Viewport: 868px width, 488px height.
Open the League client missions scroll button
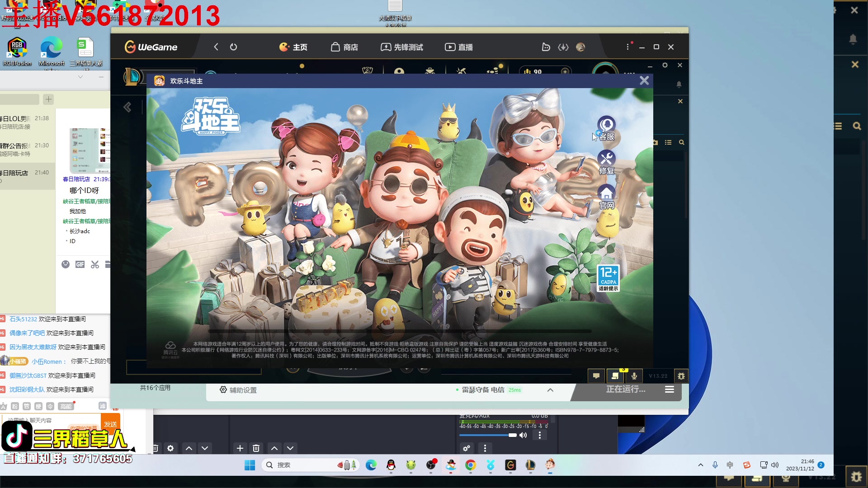(615, 376)
